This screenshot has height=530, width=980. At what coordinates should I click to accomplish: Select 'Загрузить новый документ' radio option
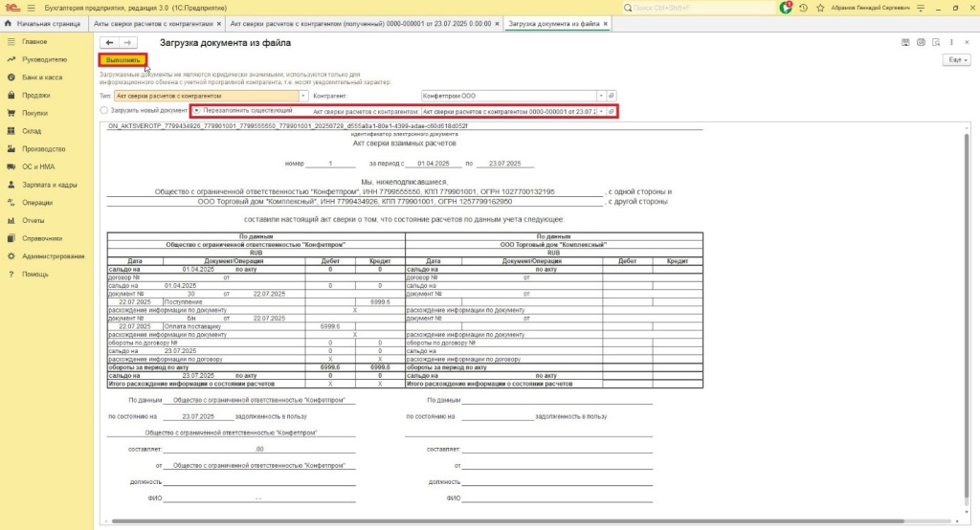point(104,111)
